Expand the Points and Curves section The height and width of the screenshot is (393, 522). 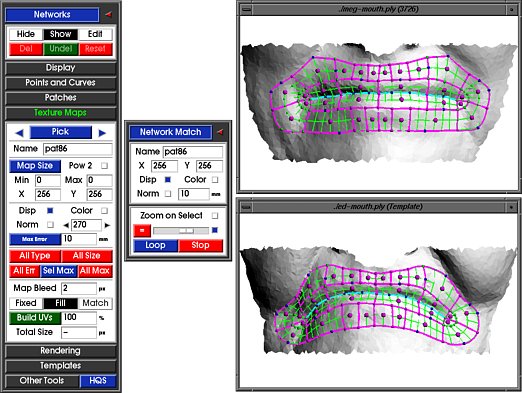click(61, 83)
